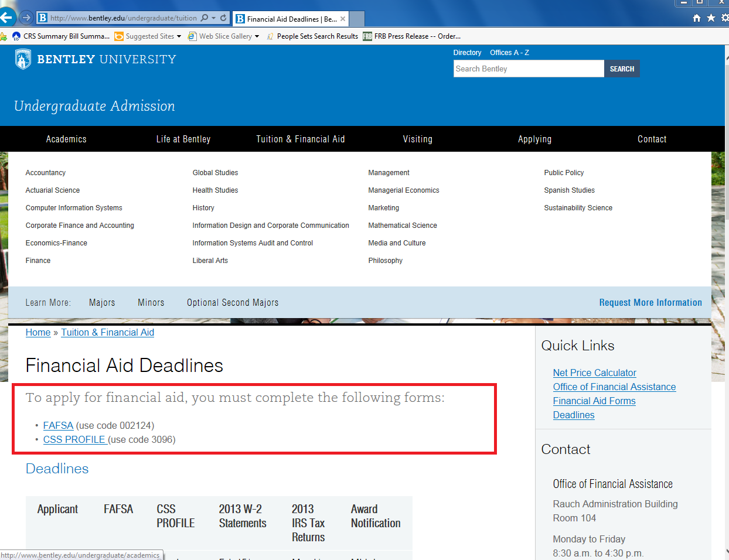Click the Web Slice Gallery favorites icon
The image size is (729, 560).
coord(192,36)
